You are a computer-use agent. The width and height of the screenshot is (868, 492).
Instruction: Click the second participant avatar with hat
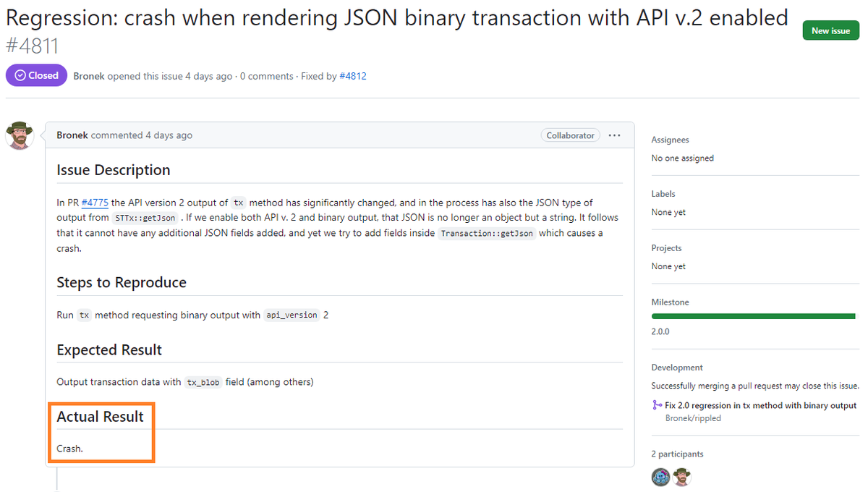coord(682,477)
